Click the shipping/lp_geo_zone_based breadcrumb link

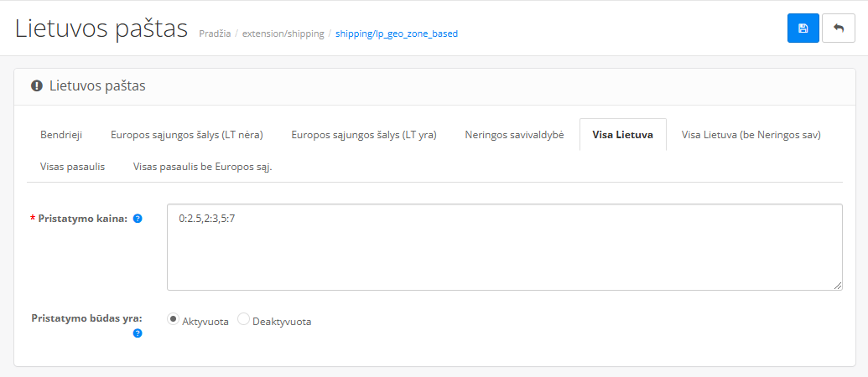pos(396,34)
